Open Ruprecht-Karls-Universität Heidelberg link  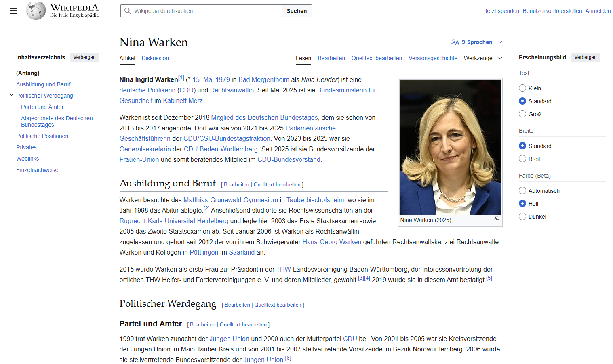click(x=174, y=221)
